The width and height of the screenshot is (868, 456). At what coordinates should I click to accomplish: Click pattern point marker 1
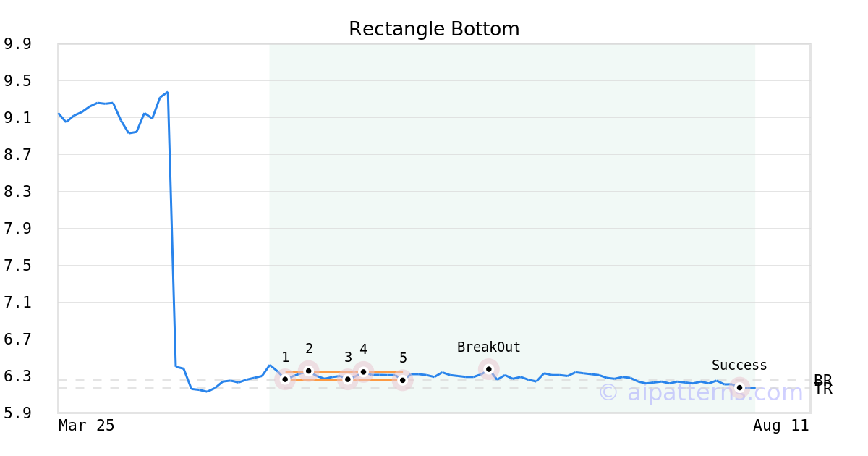point(285,379)
